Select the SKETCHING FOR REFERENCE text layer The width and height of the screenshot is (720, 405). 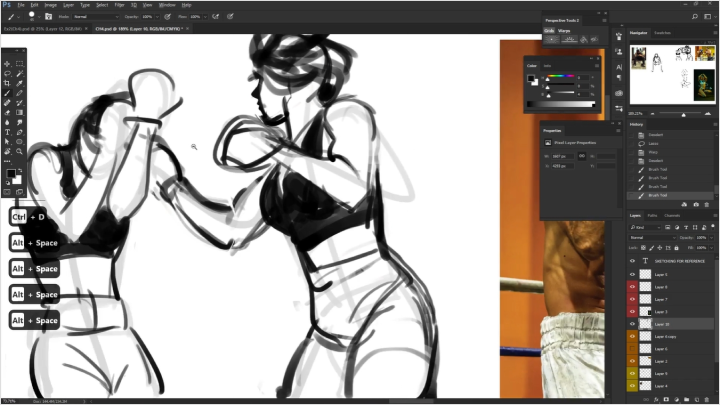[677, 260]
